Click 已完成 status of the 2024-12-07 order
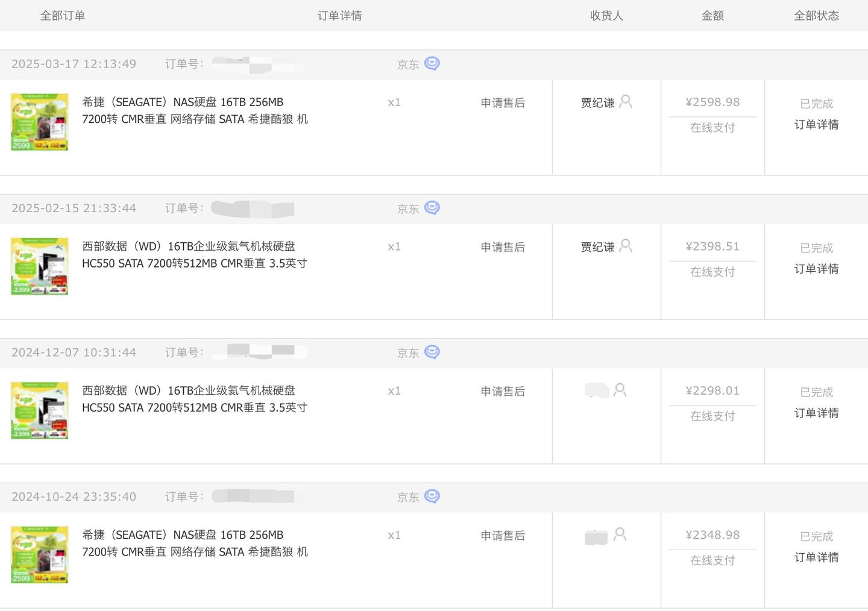 [x=816, y=392]
